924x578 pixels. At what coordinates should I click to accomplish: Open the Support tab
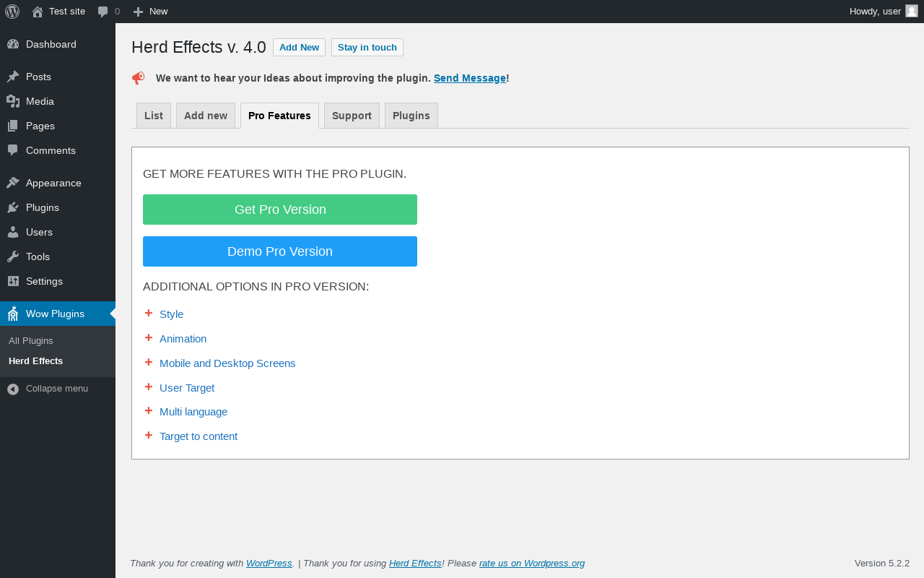(x=352, y=116)
